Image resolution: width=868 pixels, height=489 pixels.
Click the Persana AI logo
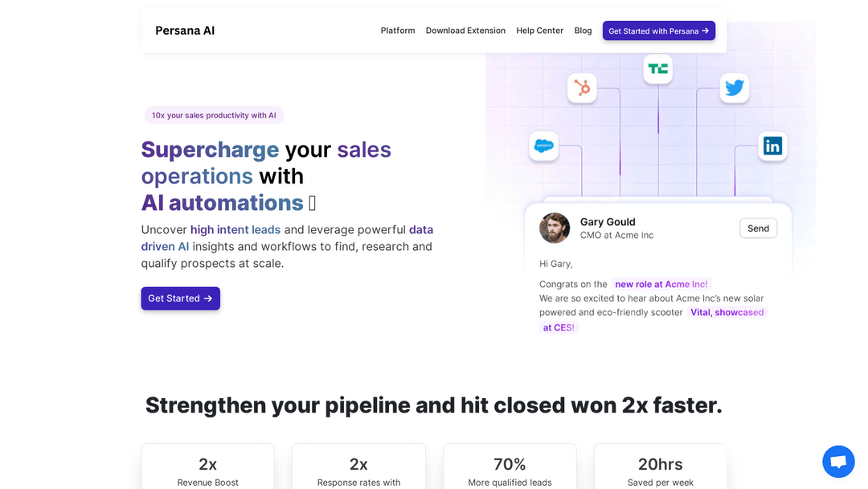coord(185,31)
